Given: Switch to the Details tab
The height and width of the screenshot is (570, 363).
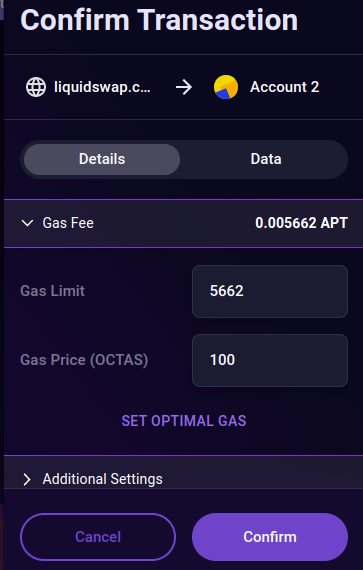Looking at the screenshot, I should pos(102,159).
